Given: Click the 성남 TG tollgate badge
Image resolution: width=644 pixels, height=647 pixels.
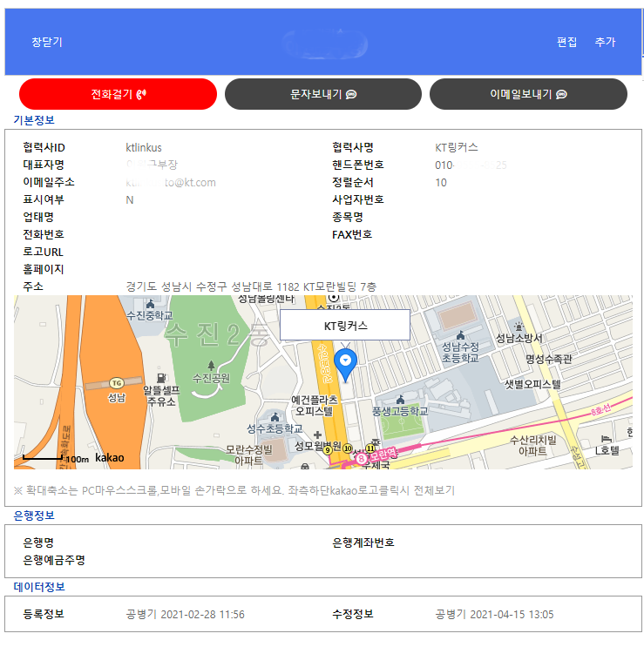Looking at the screenshot, I should pos(117,383).
